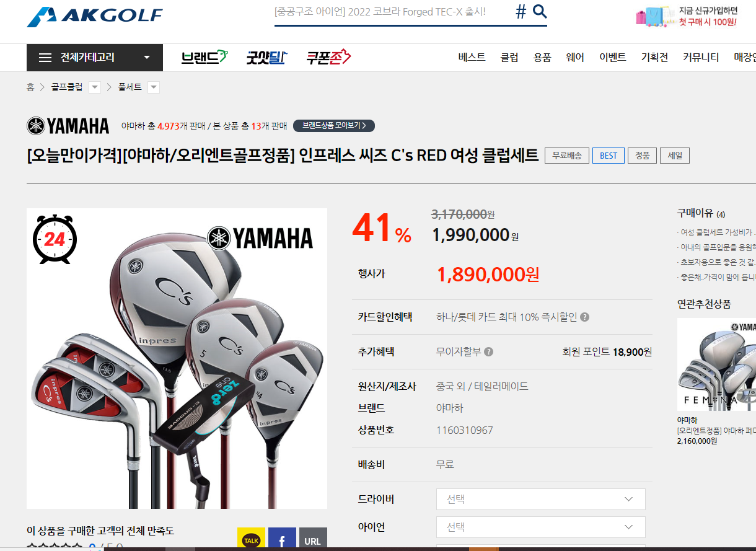Copy product URL icon
Viewport: 756px width, 551px height.
tap(313, 540)
